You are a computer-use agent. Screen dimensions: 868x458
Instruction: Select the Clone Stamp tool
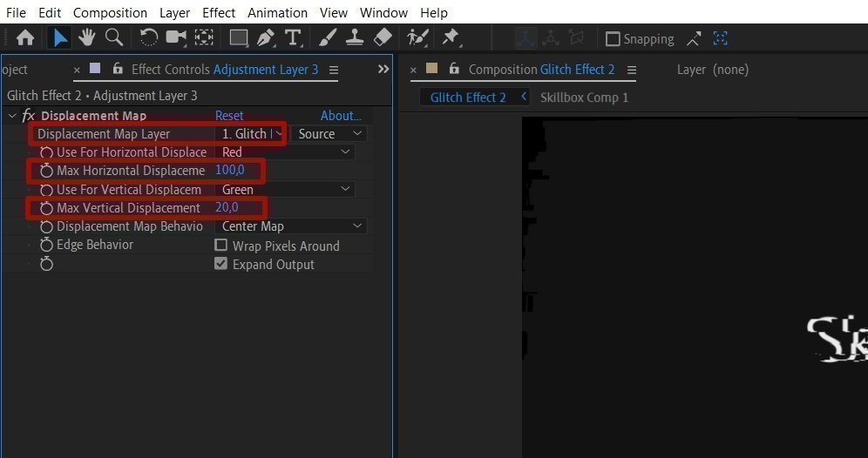point(355,37)
